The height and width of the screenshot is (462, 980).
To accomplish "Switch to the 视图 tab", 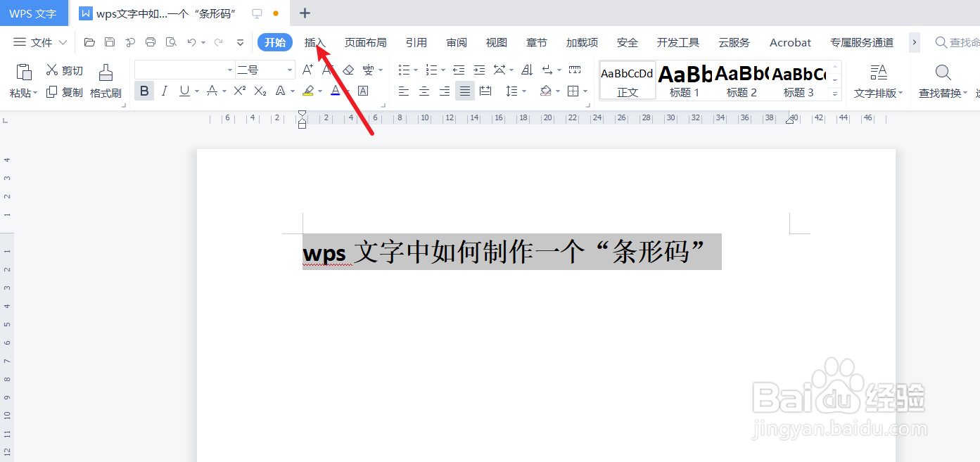I will point(497,42).
